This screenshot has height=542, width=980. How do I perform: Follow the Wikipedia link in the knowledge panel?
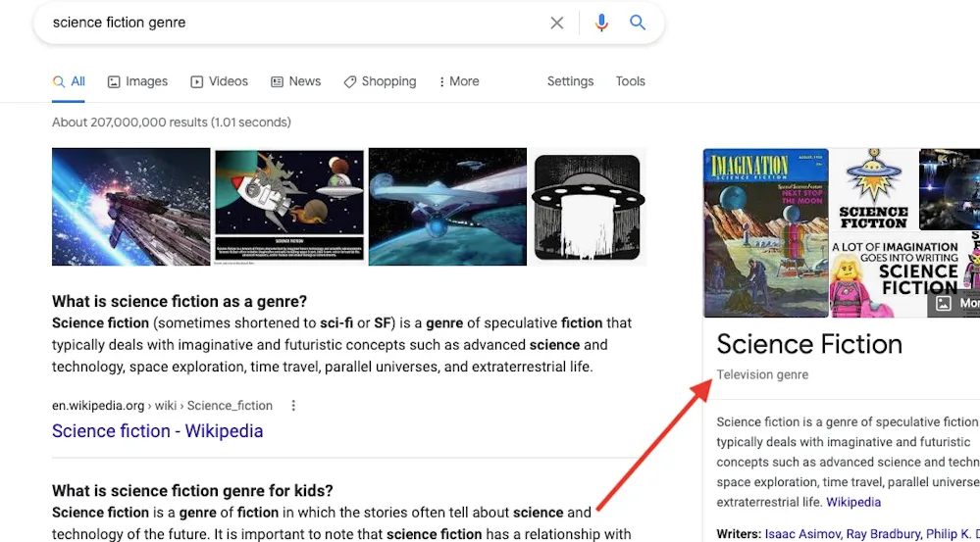click(x=853, y=502)
